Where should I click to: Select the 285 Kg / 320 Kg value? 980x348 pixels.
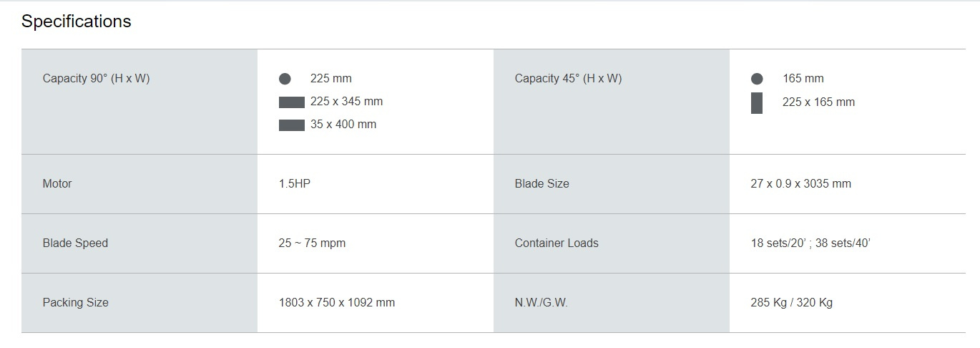click(792, 303)
